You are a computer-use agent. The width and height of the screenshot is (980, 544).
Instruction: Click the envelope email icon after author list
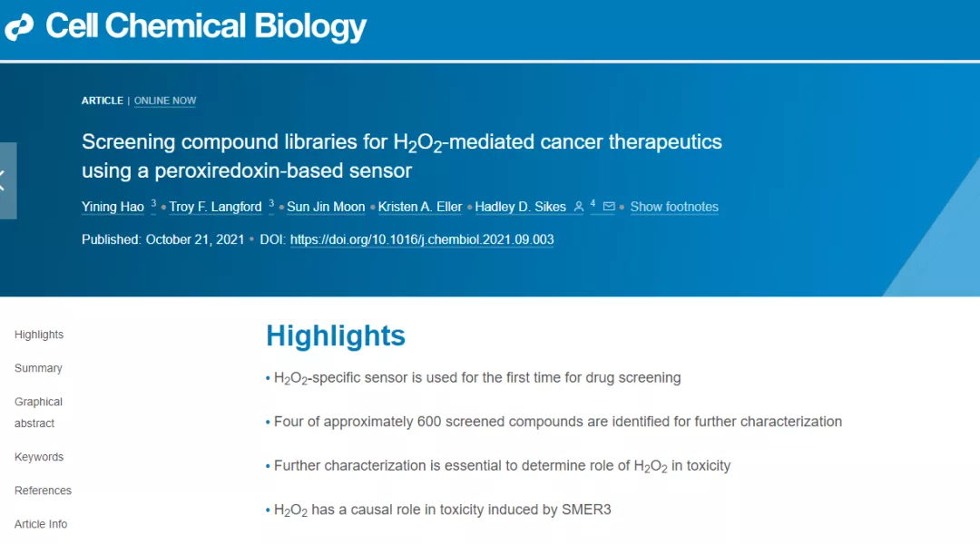click(609, 207)
